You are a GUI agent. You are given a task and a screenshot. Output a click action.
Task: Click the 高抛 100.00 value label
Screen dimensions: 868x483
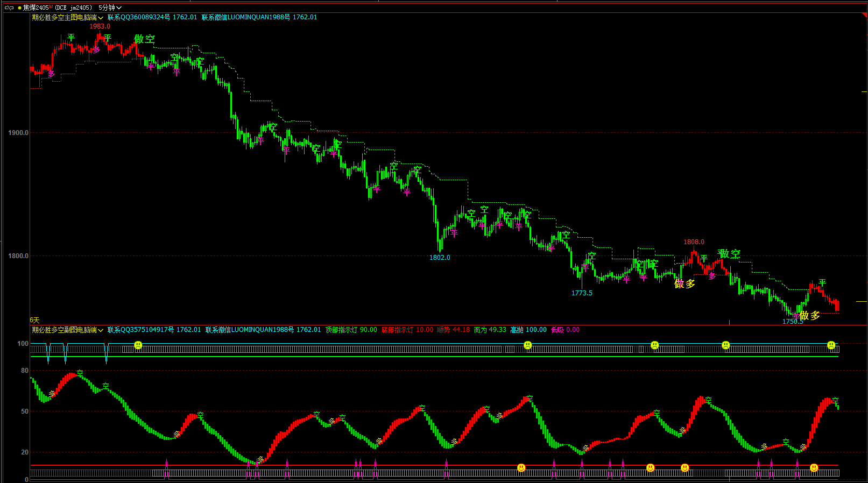coord(528,330)
